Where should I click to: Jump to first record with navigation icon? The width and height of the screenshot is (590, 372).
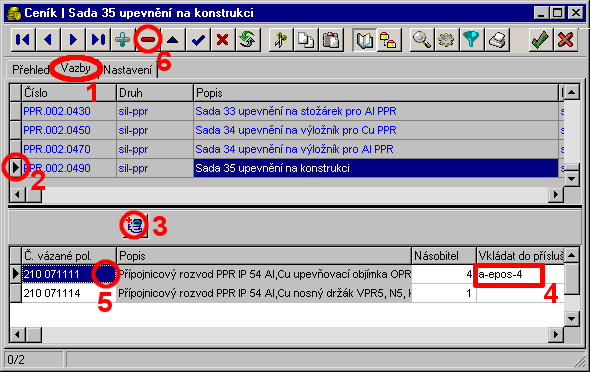coord(23,39)
